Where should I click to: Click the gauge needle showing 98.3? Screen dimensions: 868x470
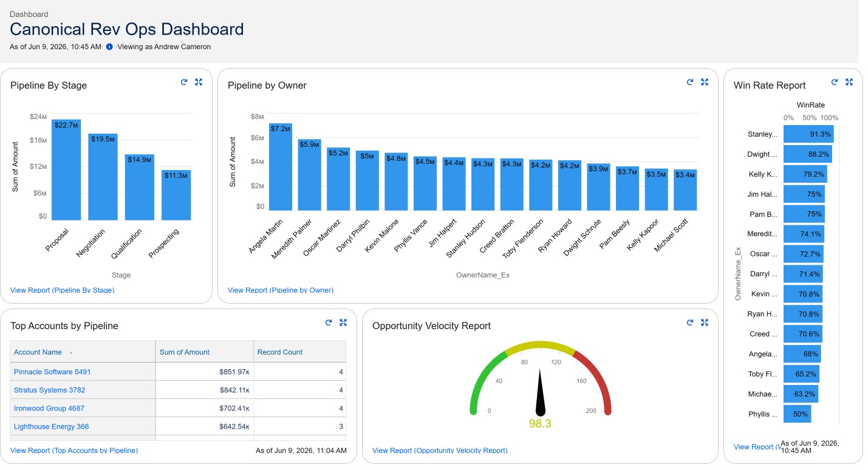coord(540,393)
